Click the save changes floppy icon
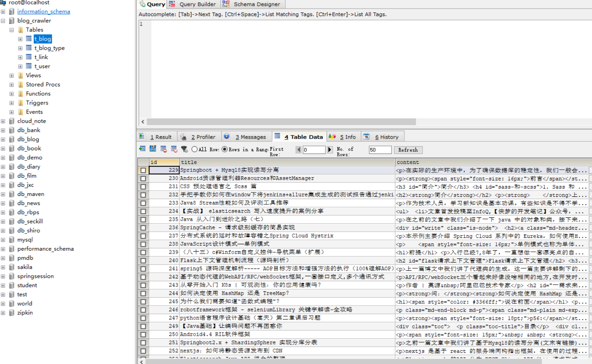Image resolution: width=592 pixels, height=364 pixels. [153, 149]
